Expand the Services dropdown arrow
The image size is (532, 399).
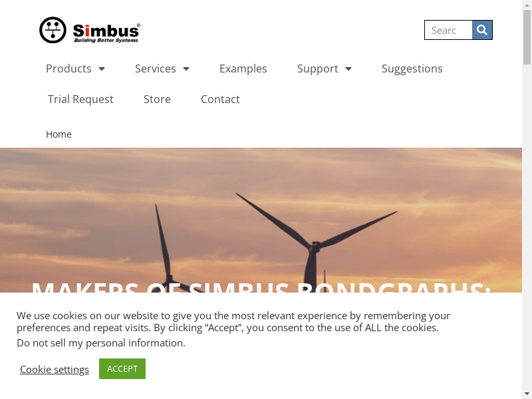[x=186, y=69]
